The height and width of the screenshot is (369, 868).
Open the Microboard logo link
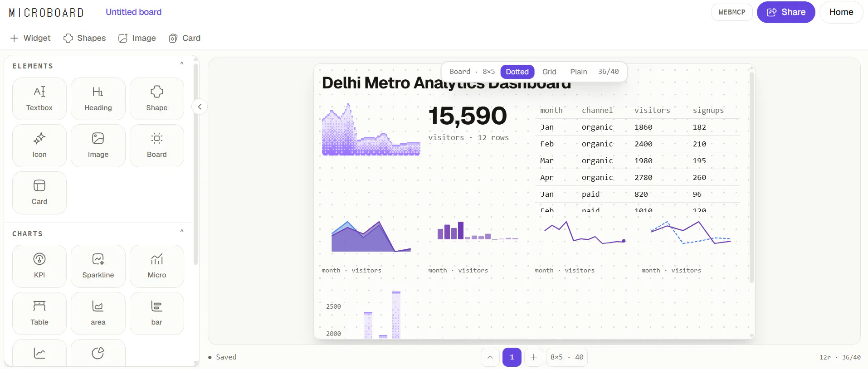46,13
